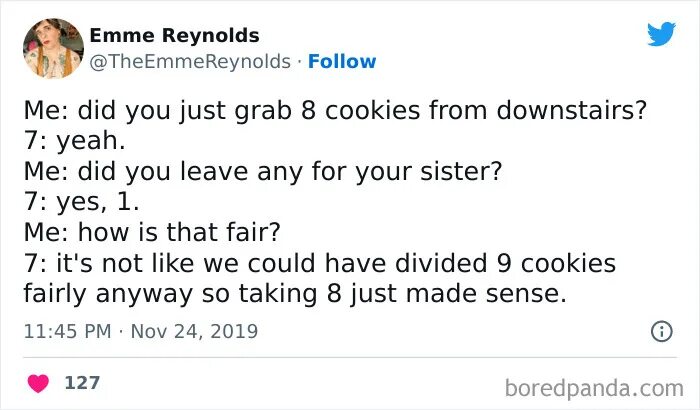Image resolution: width=700 pixels, height=410 pixels.
Task: Click the Emme Reynolds display name
Action: pos(174,35)
